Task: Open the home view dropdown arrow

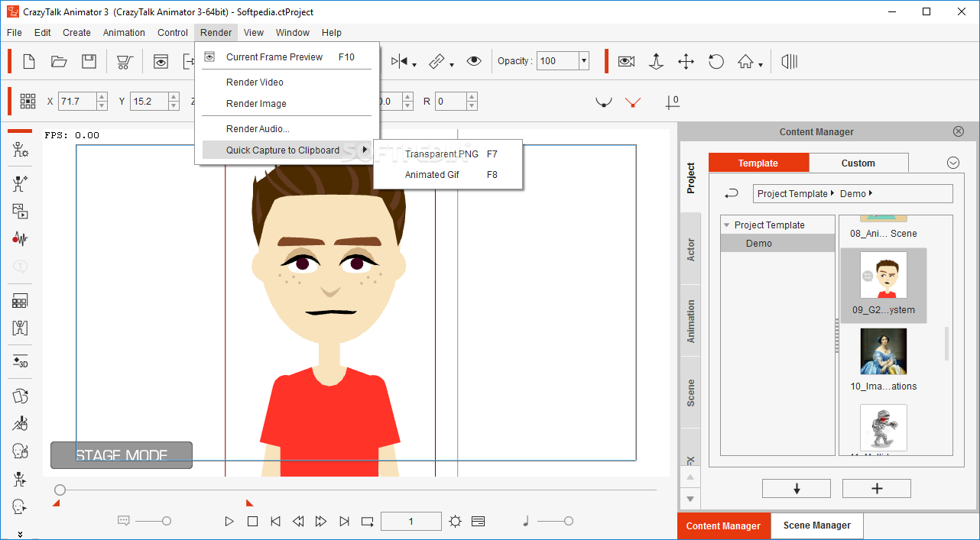Action: click(761, 65)
